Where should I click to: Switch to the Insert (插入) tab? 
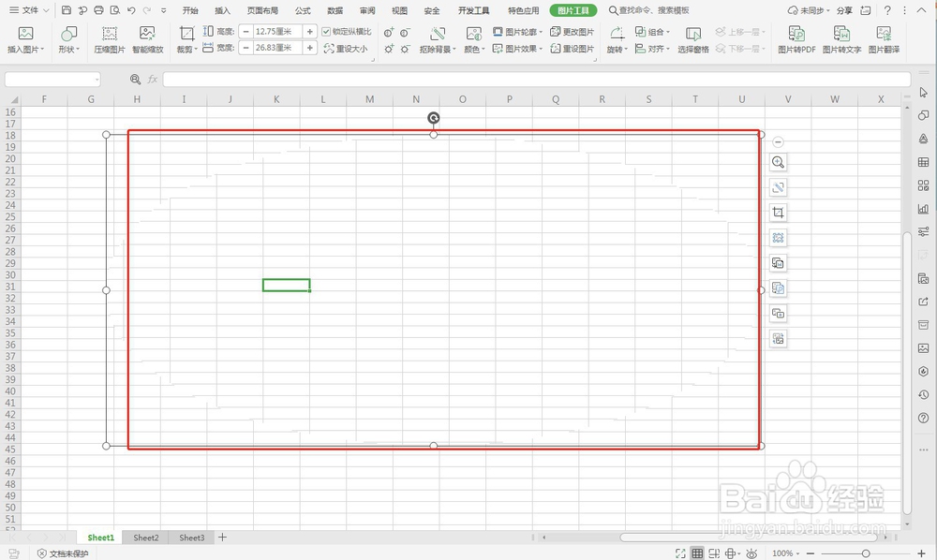coord(222,10)
